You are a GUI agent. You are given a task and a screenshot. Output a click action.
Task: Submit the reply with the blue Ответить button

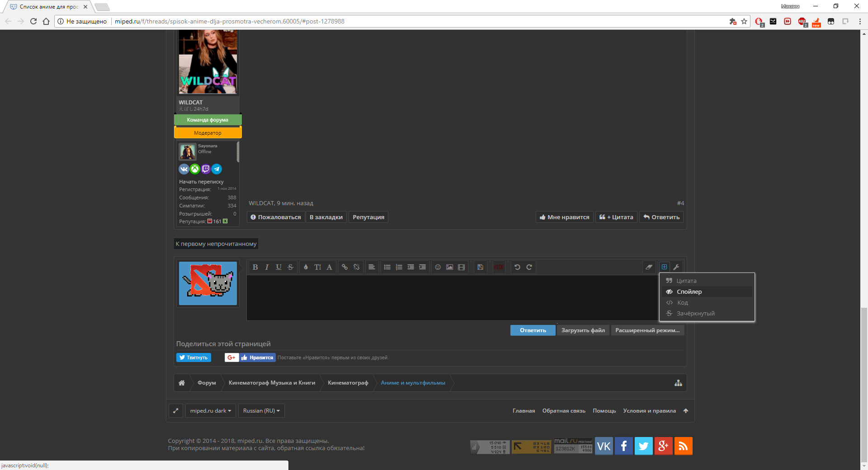point(533,330)
